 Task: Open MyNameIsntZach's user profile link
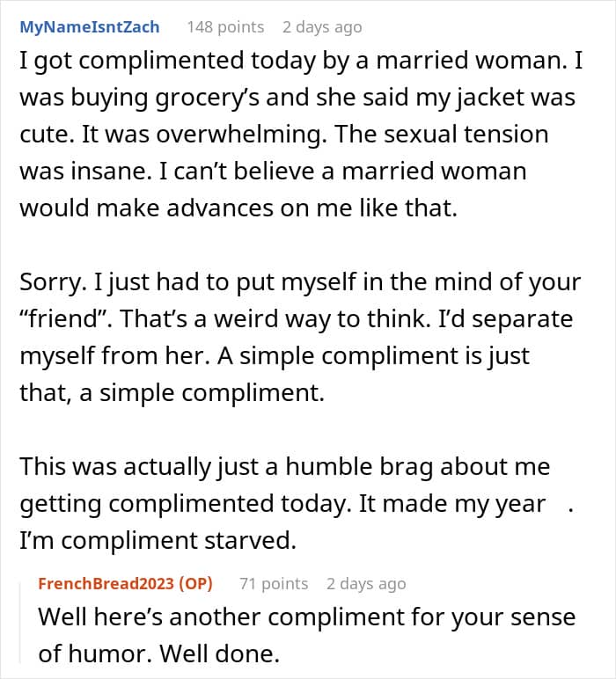tap(90, 27)
